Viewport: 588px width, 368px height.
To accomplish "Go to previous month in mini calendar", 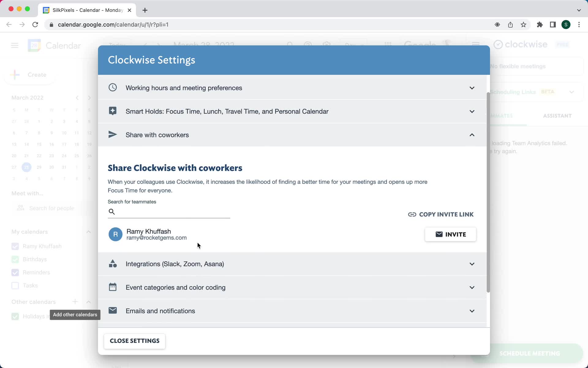I will 77,98.
